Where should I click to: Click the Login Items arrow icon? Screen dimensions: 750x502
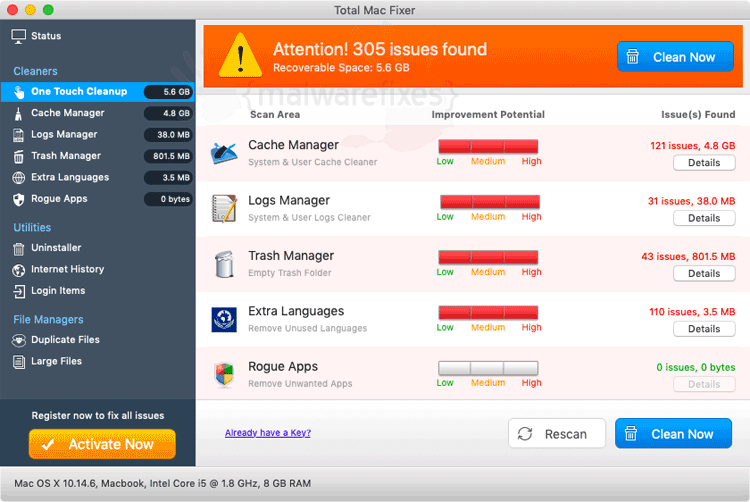tap(19, 291)
